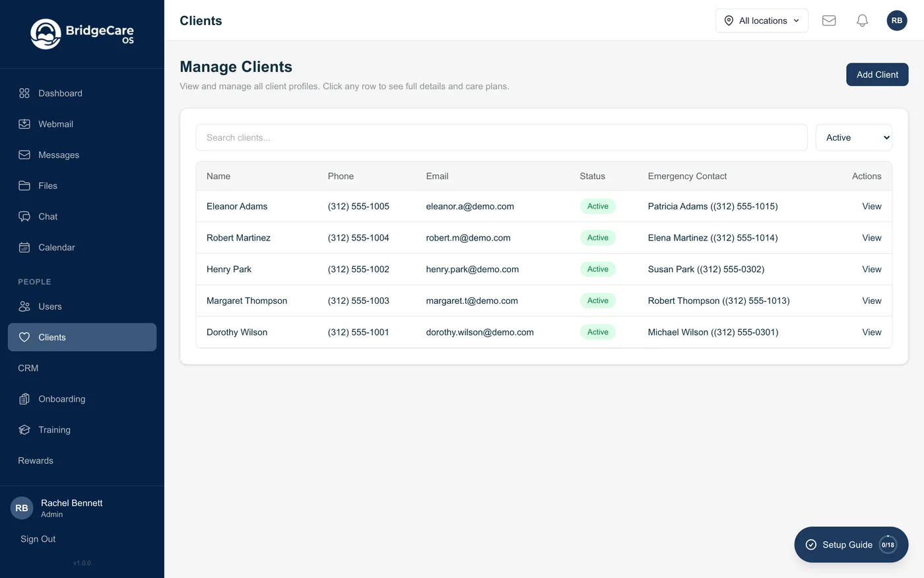924x578 pixels.
Task: Click View for Dorothy Wilson
Action: [872, 332]
